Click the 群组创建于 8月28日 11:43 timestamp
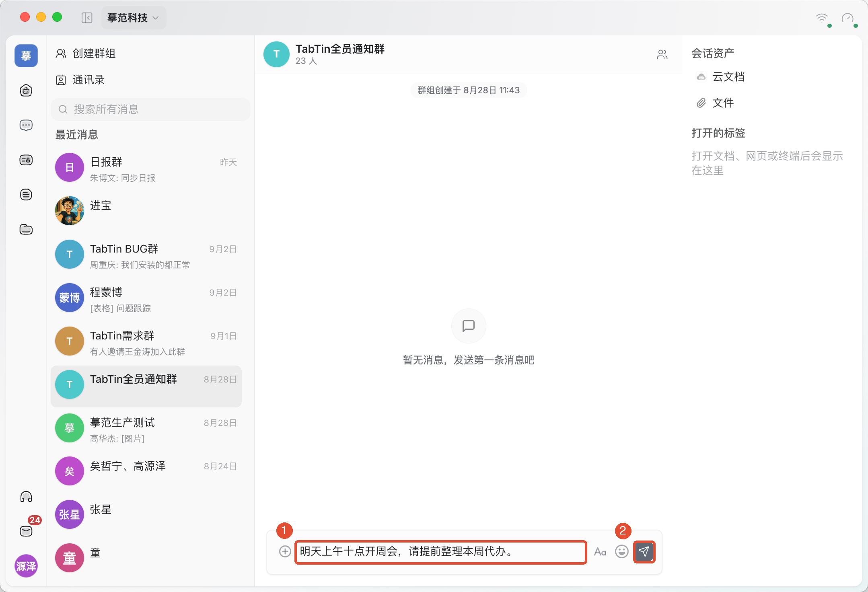This screenshot has width=868, height=592. tap(469, 90)
